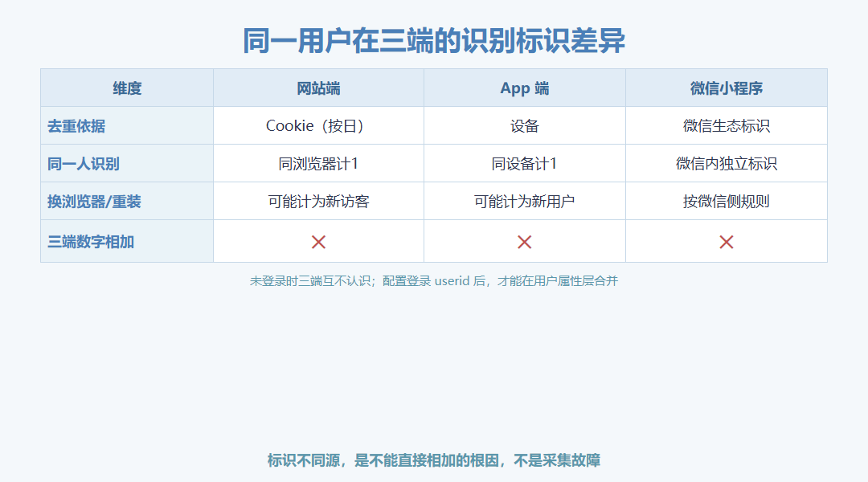Select the 维度 column header
The height and width of the screenshot is (482, 868).
point(127,88)
